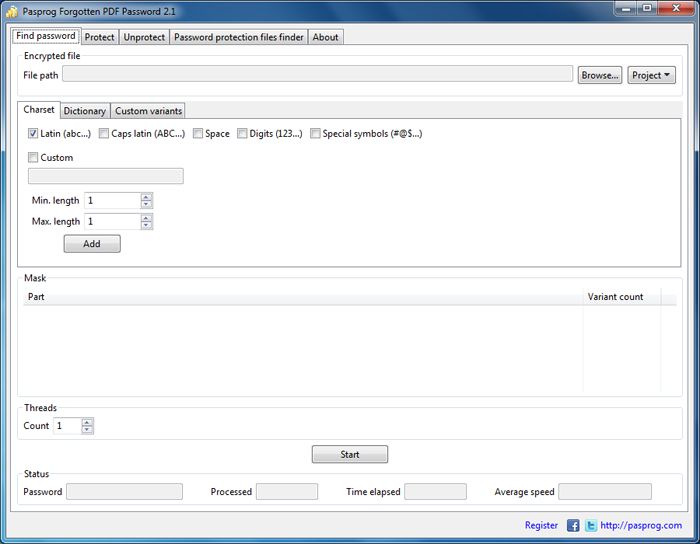The height and width of the screenshot is (544, 700).
Task: Decrease Min. length with down arrow
Action: 146,204
